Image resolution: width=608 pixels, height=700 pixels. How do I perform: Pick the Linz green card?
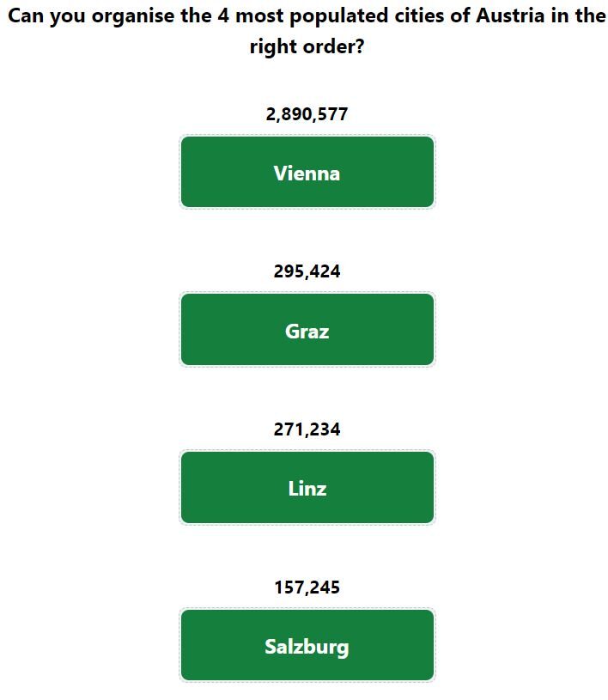click(x=307, y=487)
